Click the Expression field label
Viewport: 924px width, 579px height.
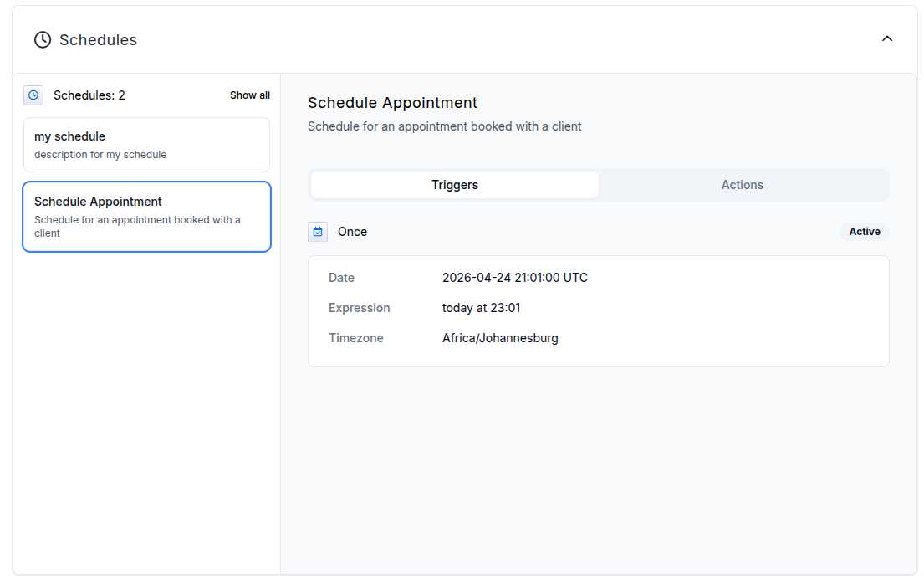[359, 308]
